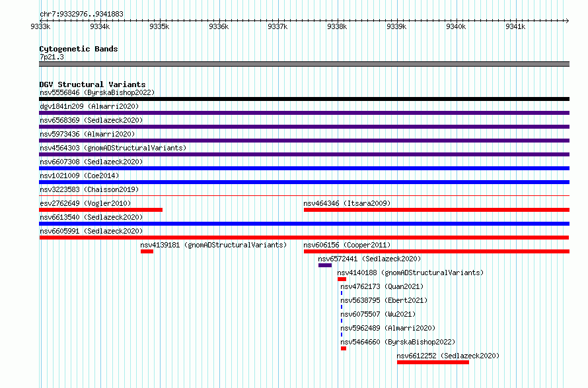Screen dimensions: 588x388
Task: Open dgv1841n209 (Almarri2020) variant label
Action: [89, 106]
